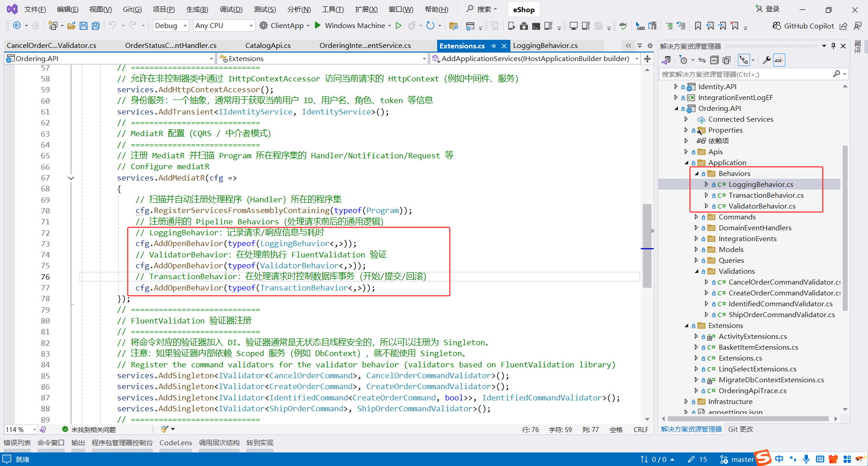Screen dimensions: 868x466
Task: Clear all bookmarks icon
Action: tap(735, 26)
